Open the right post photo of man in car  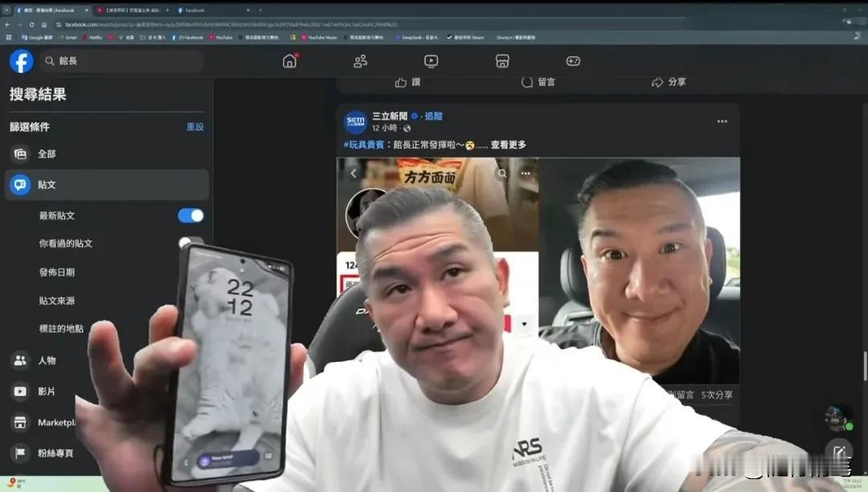(640, 271)
